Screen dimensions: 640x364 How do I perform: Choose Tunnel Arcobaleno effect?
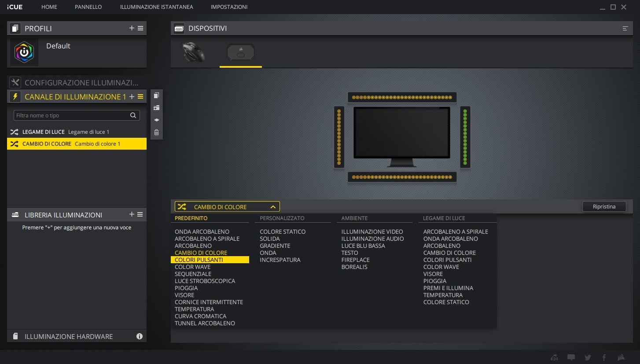pos(205,323)
